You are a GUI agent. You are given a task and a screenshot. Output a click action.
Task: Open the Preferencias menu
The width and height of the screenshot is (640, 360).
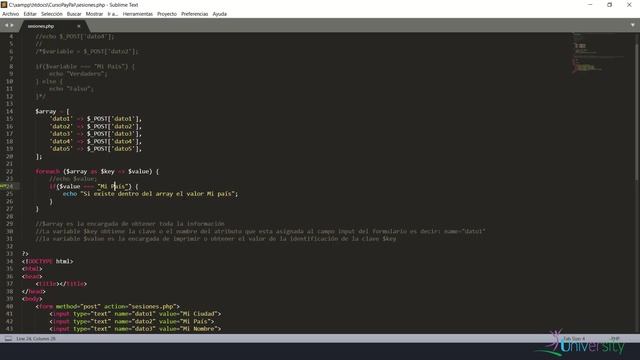point(194,14)
